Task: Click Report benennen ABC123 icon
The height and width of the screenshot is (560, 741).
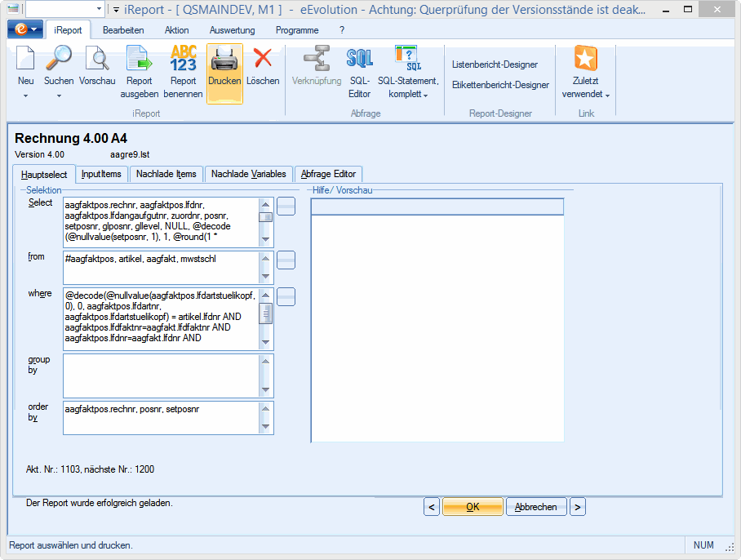Action: (x=184, y=59)
